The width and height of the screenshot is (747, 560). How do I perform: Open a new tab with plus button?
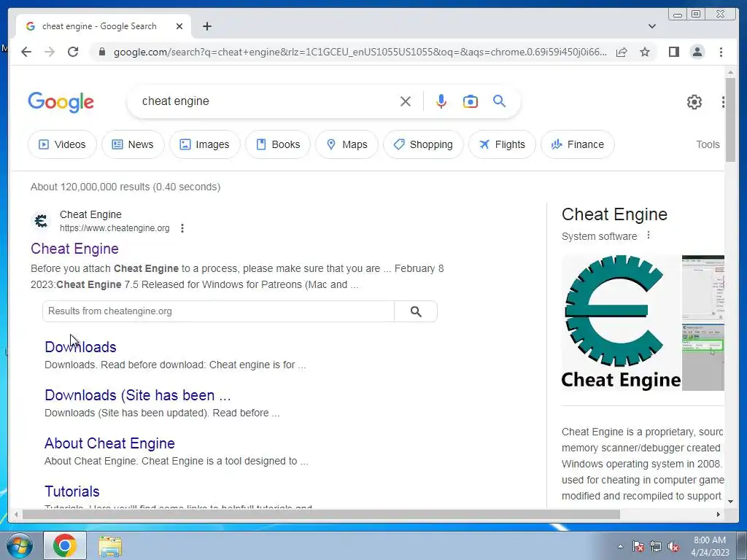206,26
